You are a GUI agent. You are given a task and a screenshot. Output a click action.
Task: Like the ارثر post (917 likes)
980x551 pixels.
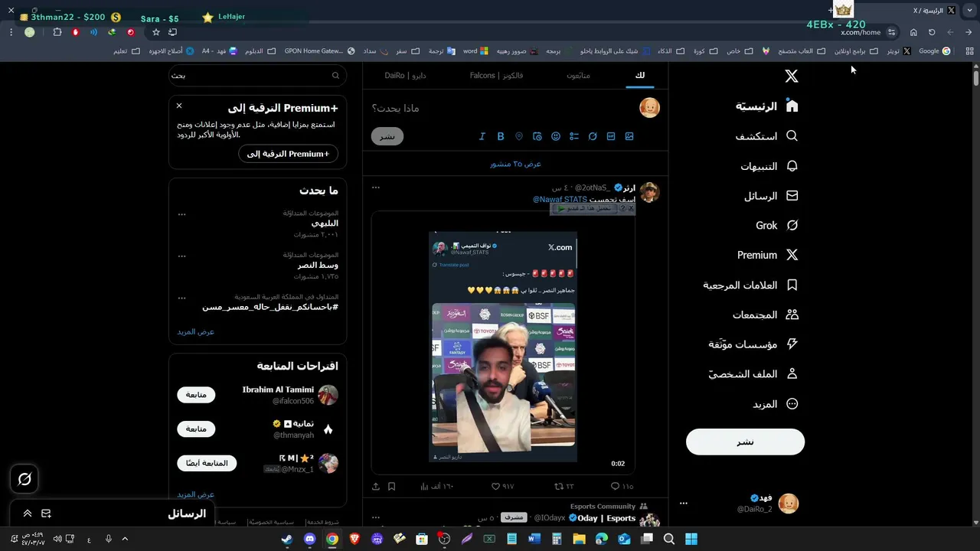502,486
